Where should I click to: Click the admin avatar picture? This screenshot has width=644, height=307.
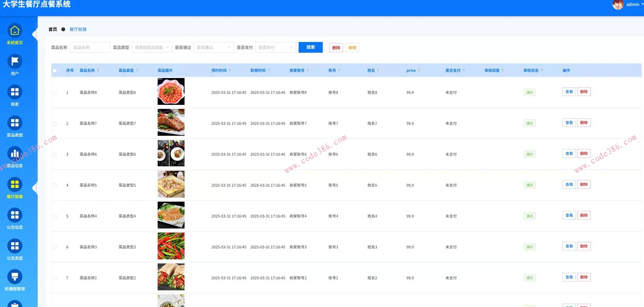(618, 4)
